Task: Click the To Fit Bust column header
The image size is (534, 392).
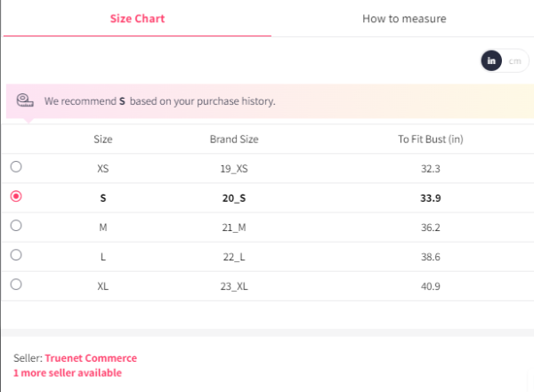Action: coord(431,140)
